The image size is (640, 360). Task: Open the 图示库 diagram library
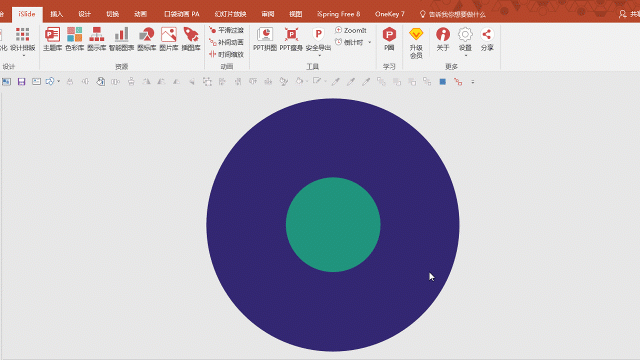[x=97, y=39]
